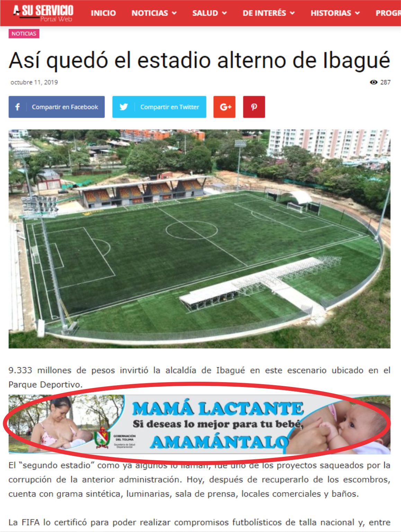
Task: Pin the article on Pinterest
Action: pos(254,107)
